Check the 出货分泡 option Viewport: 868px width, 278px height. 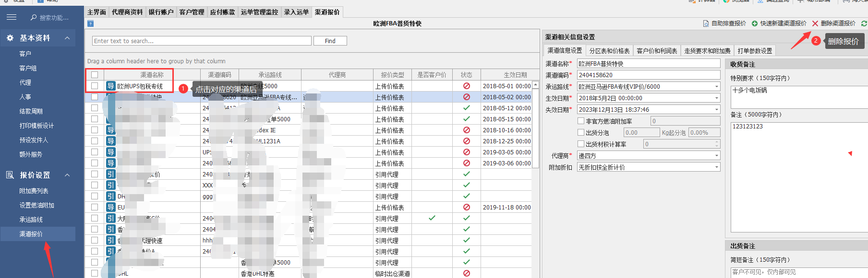(581, 133)
